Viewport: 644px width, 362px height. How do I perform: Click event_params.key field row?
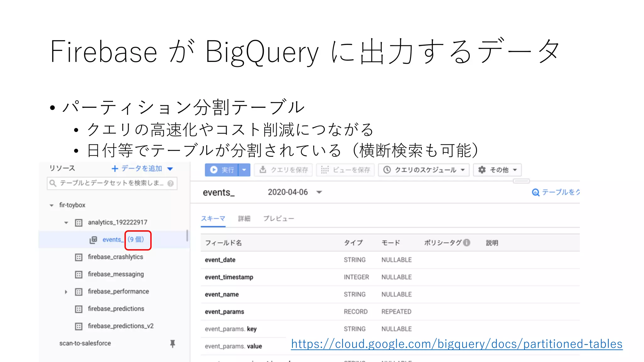tap(390, 329)
